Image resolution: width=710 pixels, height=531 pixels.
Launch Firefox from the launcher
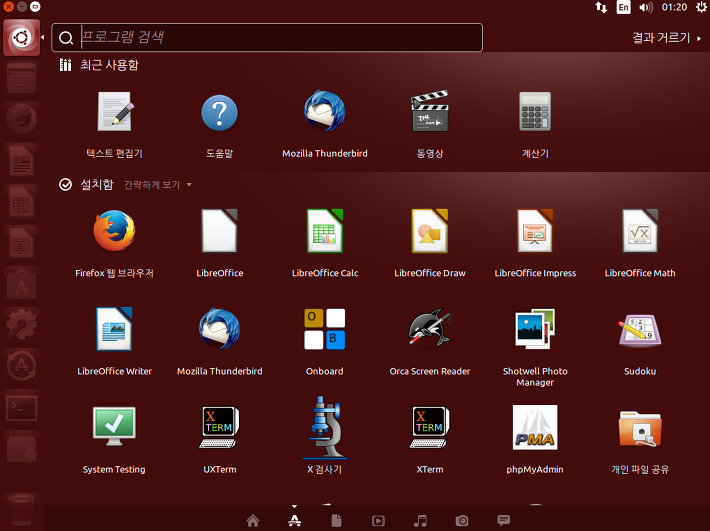[21, 119]
